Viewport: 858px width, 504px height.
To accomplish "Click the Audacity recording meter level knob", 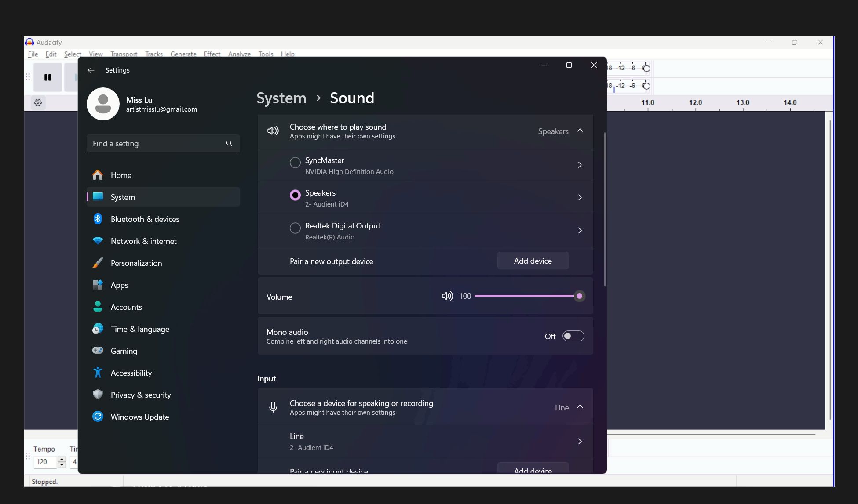I will [x=646, y=68].
